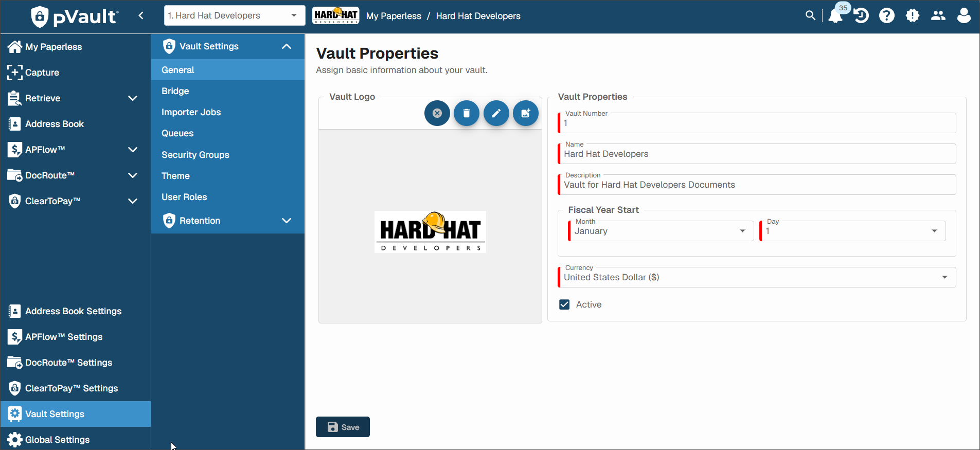Click the Description input field
980x450 pixels.
tap(757, 185)
